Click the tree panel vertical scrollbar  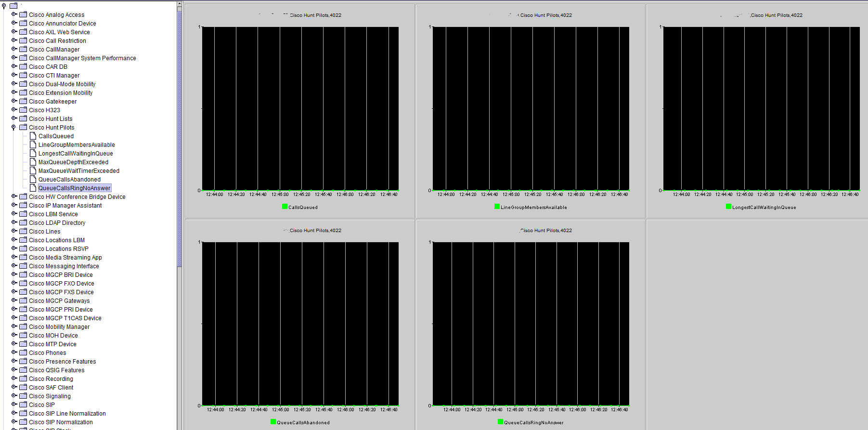coord(180,135)
